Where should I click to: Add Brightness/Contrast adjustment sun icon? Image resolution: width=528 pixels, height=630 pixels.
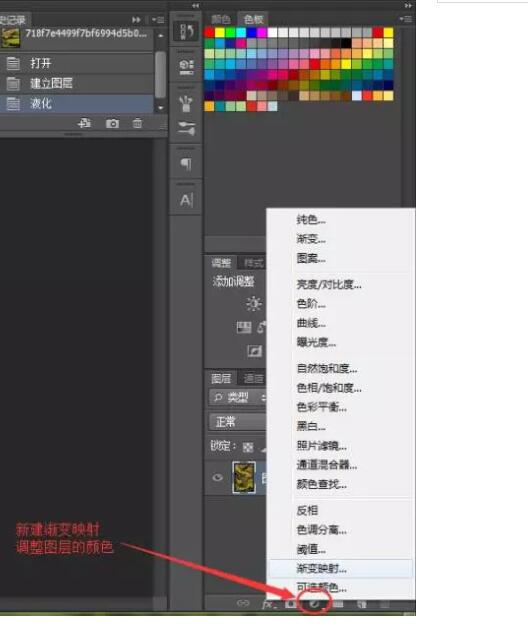click(x=254, y=304)
